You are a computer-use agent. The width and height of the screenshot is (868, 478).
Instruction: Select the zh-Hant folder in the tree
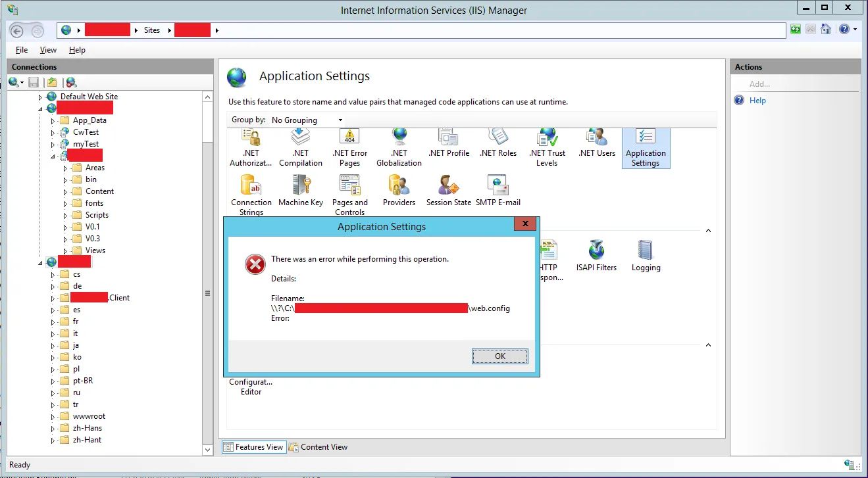click(87, 440)
